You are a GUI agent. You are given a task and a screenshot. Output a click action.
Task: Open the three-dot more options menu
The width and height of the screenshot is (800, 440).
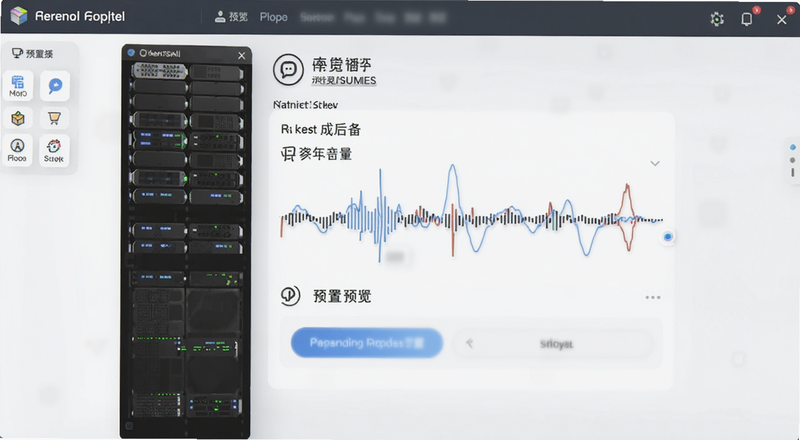(653, 297)
